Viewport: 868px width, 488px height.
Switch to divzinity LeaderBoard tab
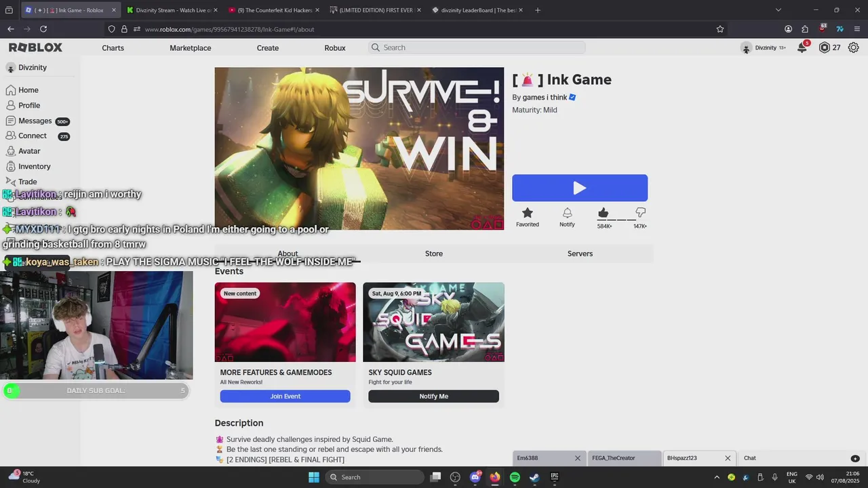click(x=477, y=10)
